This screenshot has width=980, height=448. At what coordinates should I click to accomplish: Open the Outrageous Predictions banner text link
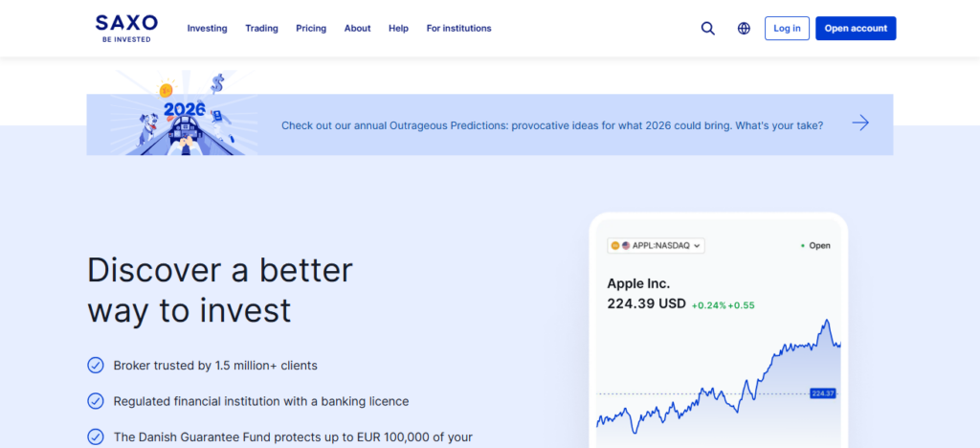click(x=551, y=124)
